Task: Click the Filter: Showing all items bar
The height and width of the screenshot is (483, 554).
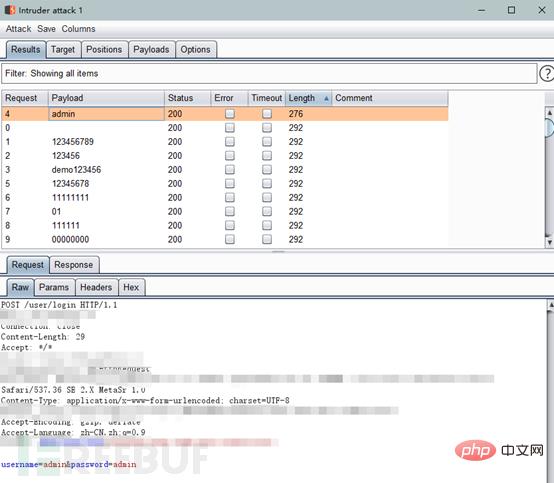Action: click(269, 73)
